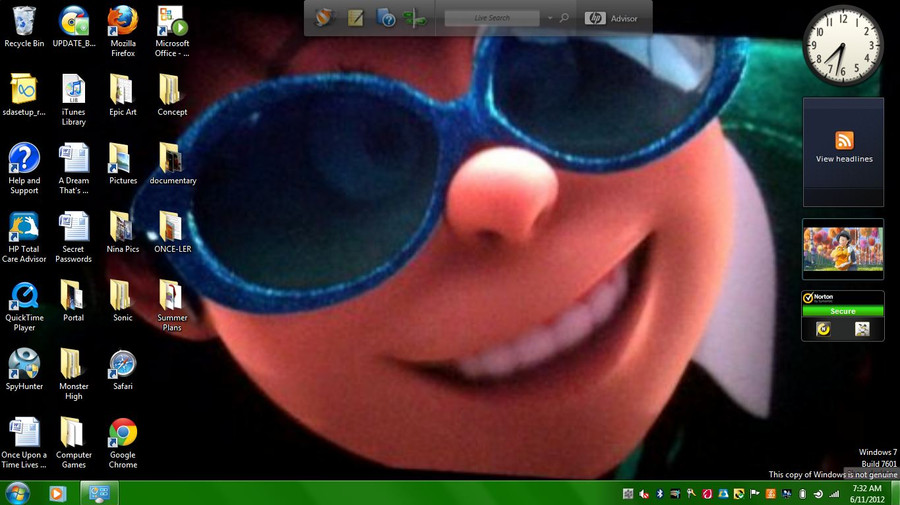The height and width of the screenshot is (505, 900).
Task: Launch the Safari browser shortcut
Action: [x=123, y=370]
